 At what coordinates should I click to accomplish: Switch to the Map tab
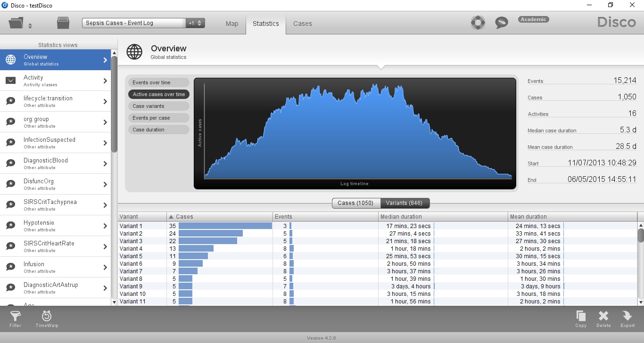pyautogui.click(x=231, y=24)
